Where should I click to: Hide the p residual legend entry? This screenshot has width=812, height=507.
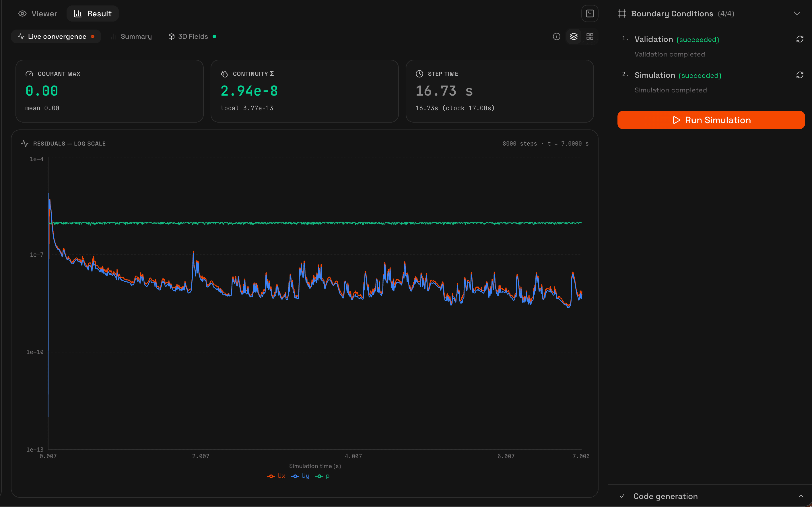point(323,476)
